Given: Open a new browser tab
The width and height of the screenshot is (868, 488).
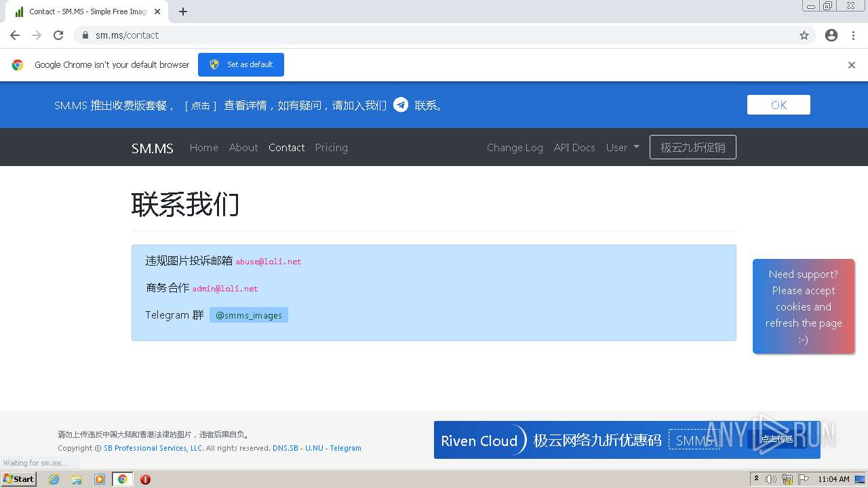Looking at the screenshot, I should click(183, 12).
